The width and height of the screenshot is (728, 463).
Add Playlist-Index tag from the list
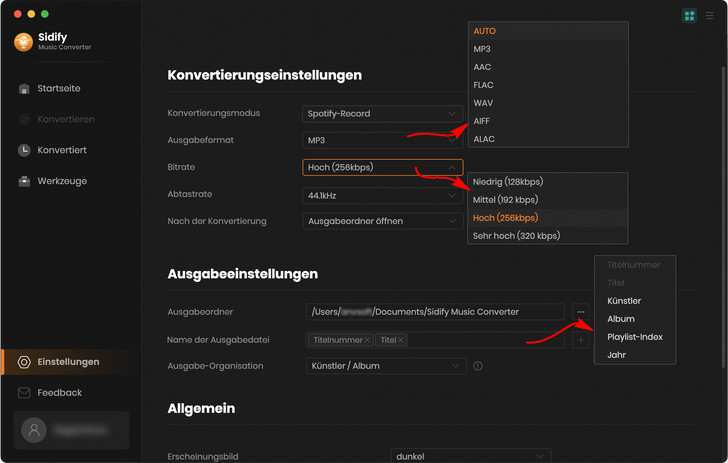(635, 337)
